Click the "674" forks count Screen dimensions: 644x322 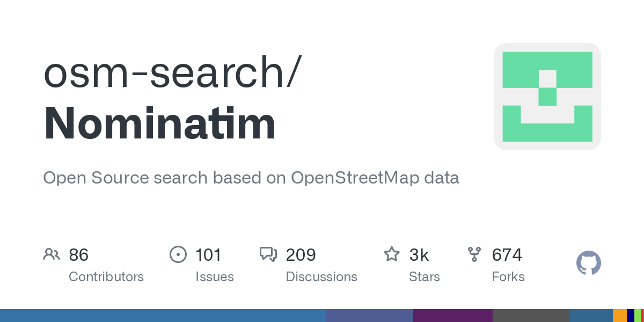[x=507, y=255]
